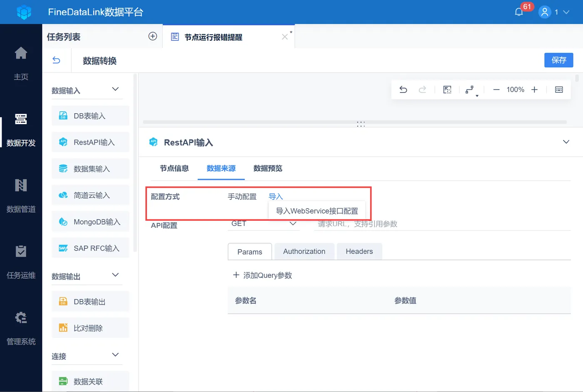Focus the 请求URL input field
Image resolution: width=583 pixels, height=392 pixels.
[x=442, y=224]
